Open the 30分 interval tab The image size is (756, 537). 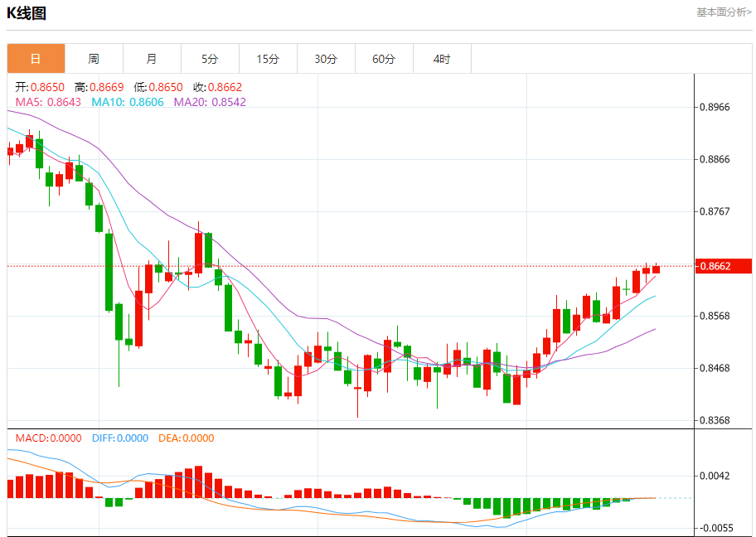point(327,59)
